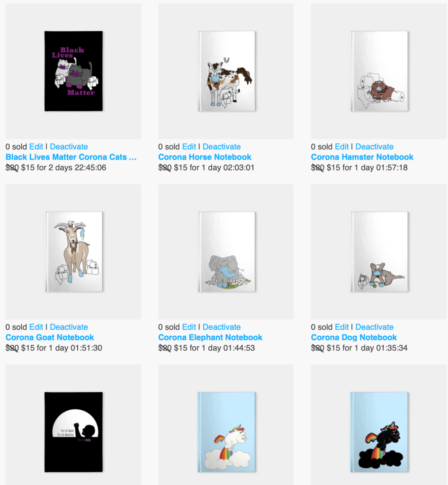Deactivate the Black Lives Matter Corona Cats listing
Screen dimensions: 448x485
pos(69,147)
